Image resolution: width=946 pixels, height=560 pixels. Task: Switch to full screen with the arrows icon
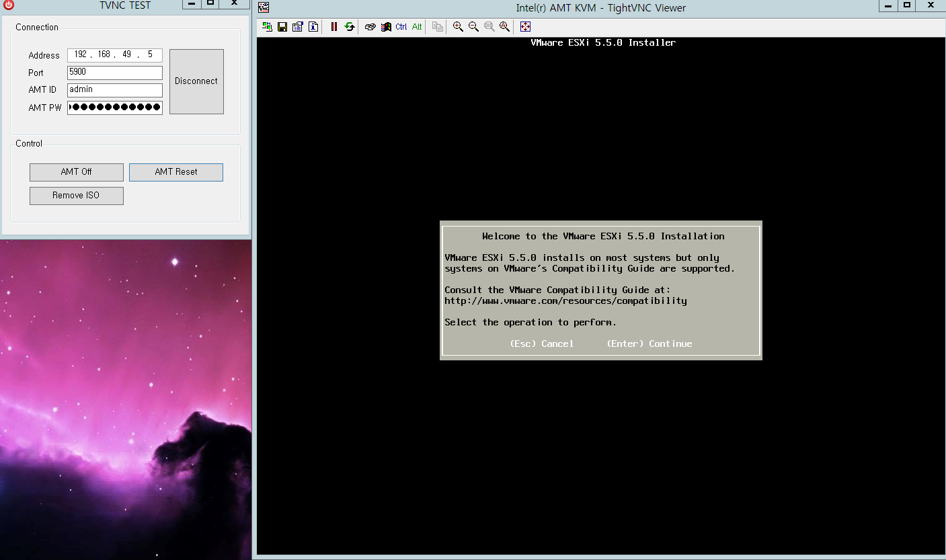[525, 27]
